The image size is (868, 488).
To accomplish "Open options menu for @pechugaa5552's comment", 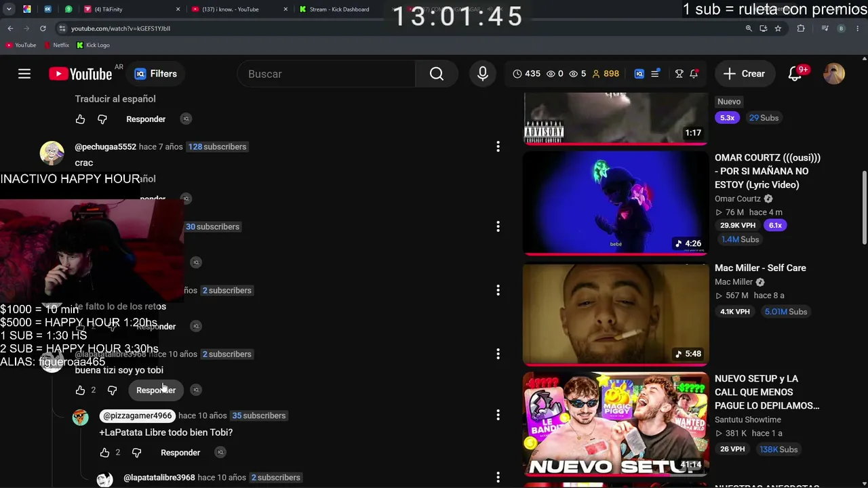I will coord(498,146).
